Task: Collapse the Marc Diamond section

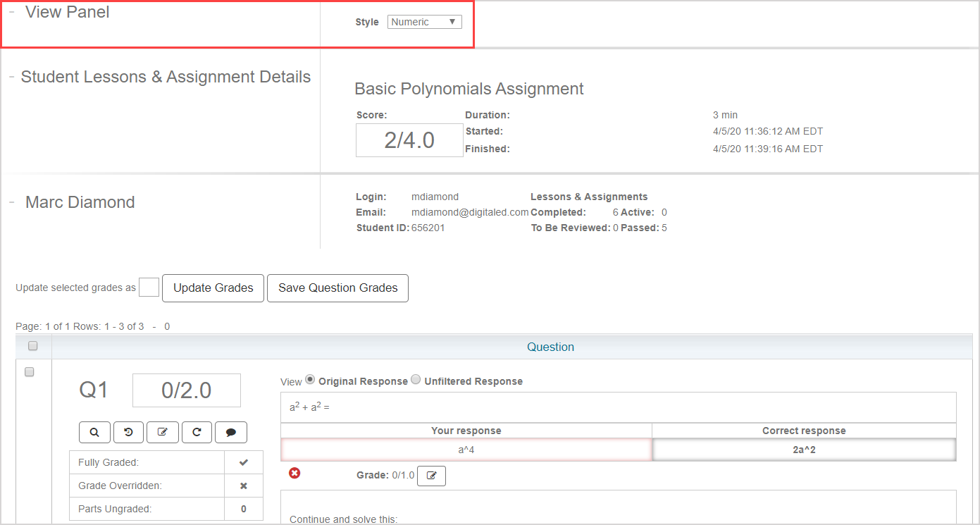Action: (x=12, y=202)
